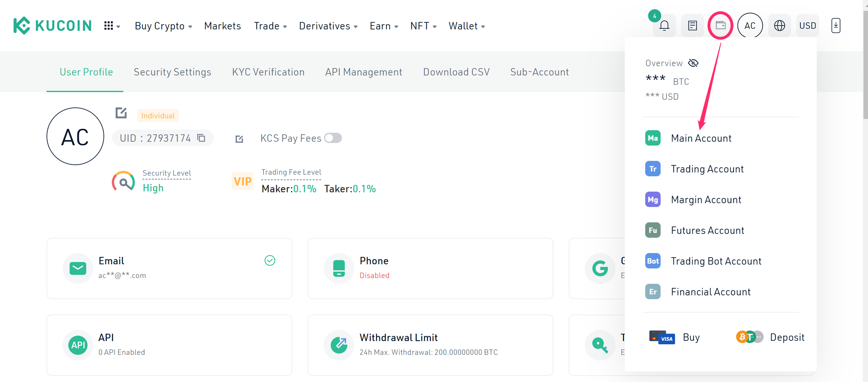Viewport: 868px width, 382px height.
Task: Open the API card
Action: click(x=169, y=345)
